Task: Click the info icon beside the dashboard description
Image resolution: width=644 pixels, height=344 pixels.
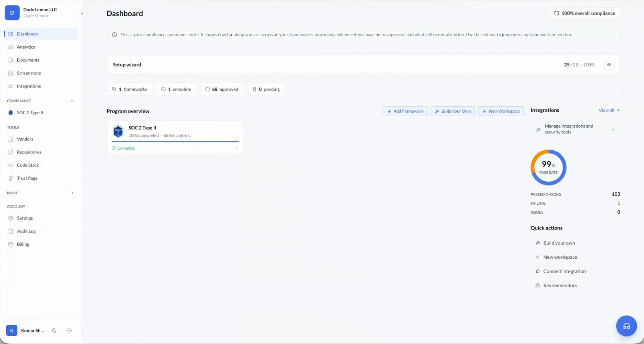Action: 114,35
